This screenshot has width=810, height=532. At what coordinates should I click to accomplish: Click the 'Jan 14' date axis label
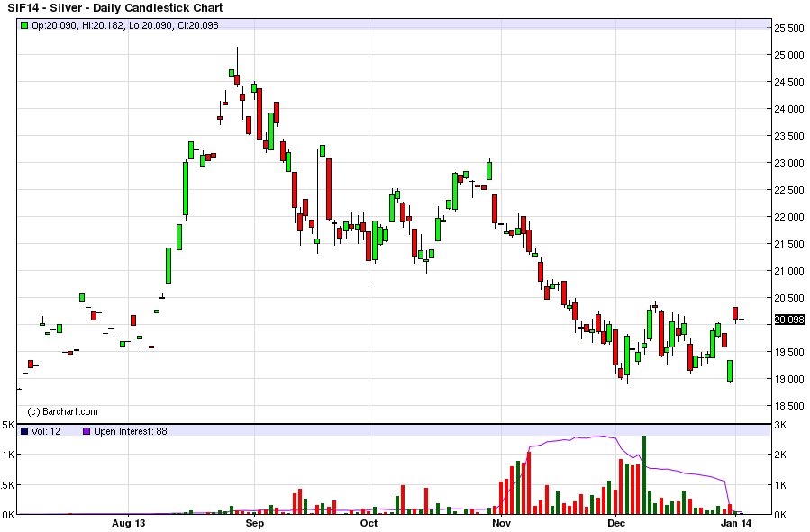click(736, 523)
